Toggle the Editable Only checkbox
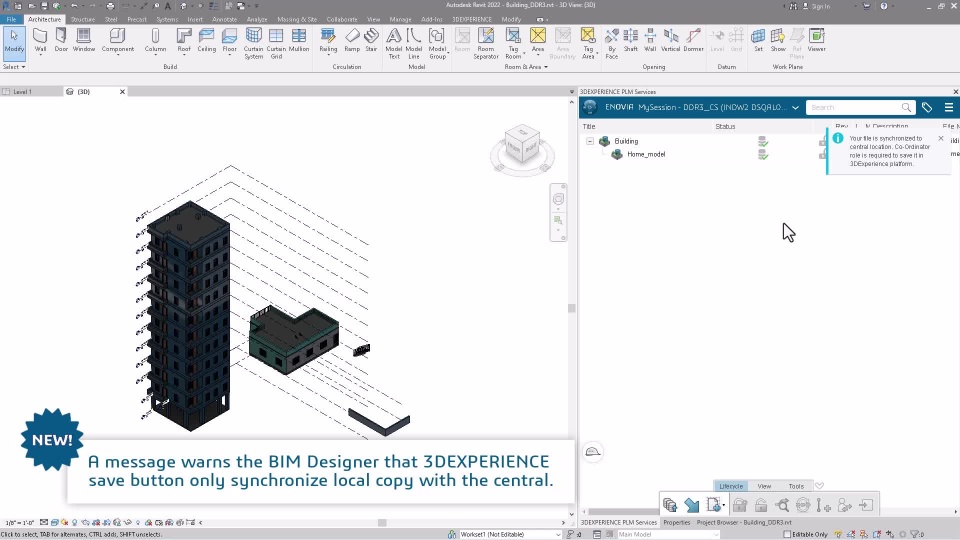This screenshot has height=540, width=960. coord(787,534)
